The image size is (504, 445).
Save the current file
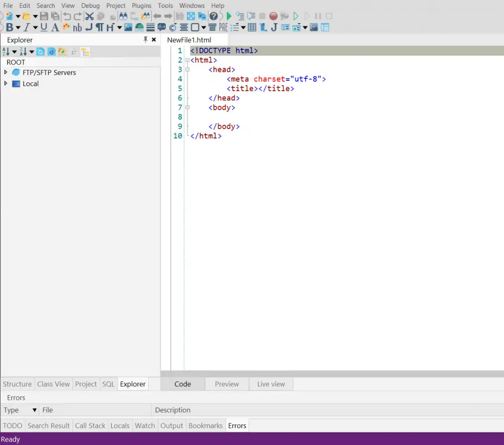coord(44,16)
